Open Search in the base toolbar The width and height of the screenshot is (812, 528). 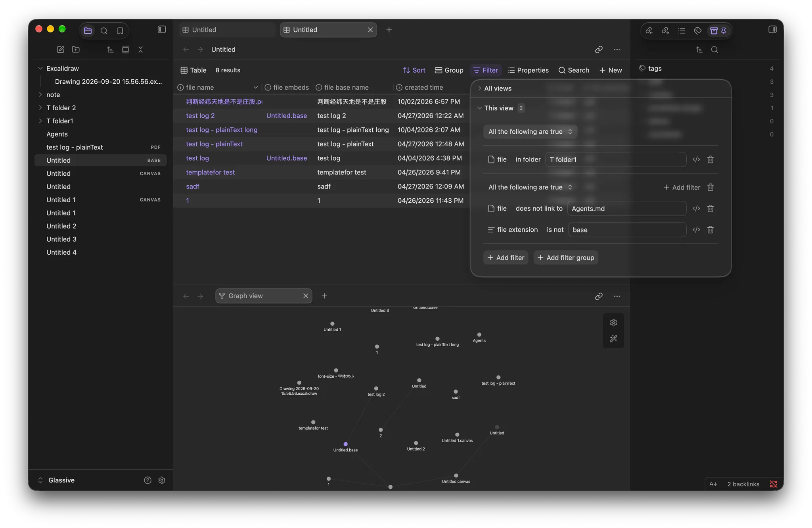pyautogui.click(x=574, y=70)
